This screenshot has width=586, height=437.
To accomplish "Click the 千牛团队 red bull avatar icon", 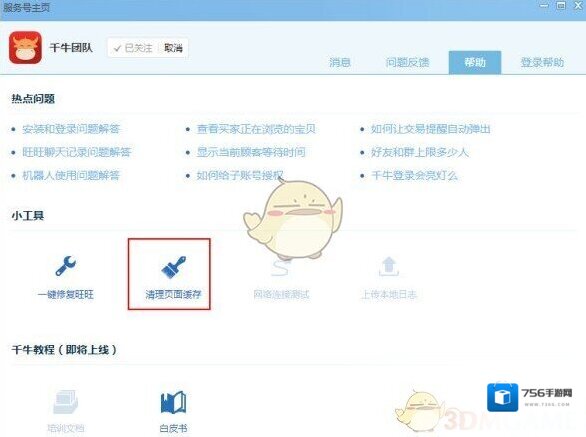I will (25, 47).
